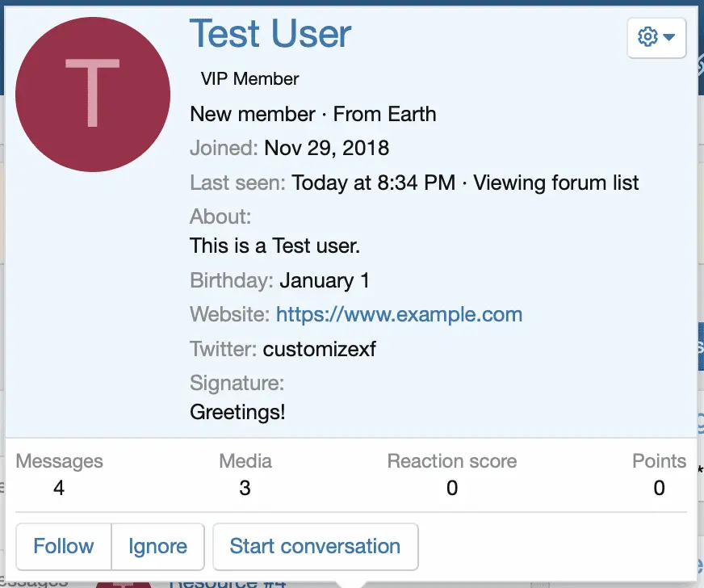Click the Messages stat label
The height and width of the screenshot is (588, 704).
(x=60, y=462)
